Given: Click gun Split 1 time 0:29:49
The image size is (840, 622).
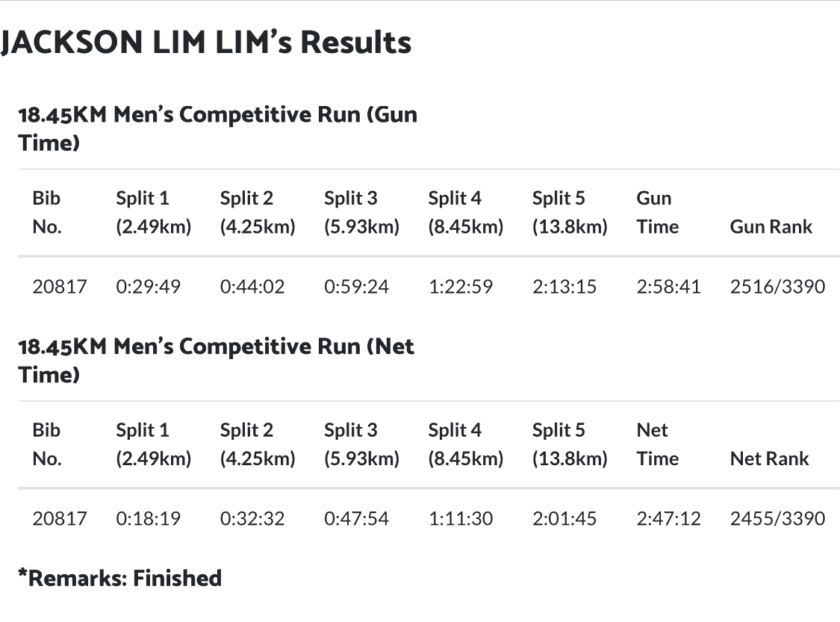Looking at the screenshot, I should click(148, 287).
